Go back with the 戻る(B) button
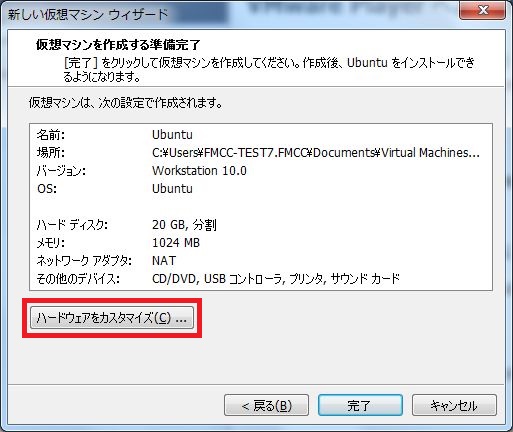The height and width of the screenshot is (432, 513). (x=266, y=405)
